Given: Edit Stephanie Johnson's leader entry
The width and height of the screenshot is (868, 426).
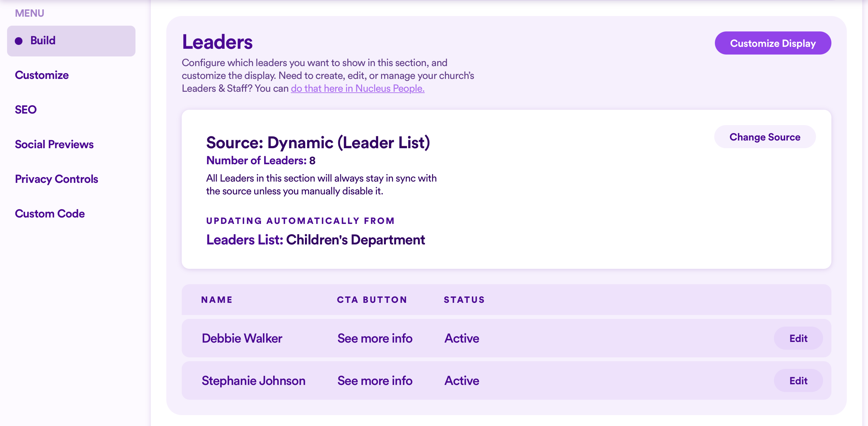Looking at the screenshot, I should tap(798, 381).
